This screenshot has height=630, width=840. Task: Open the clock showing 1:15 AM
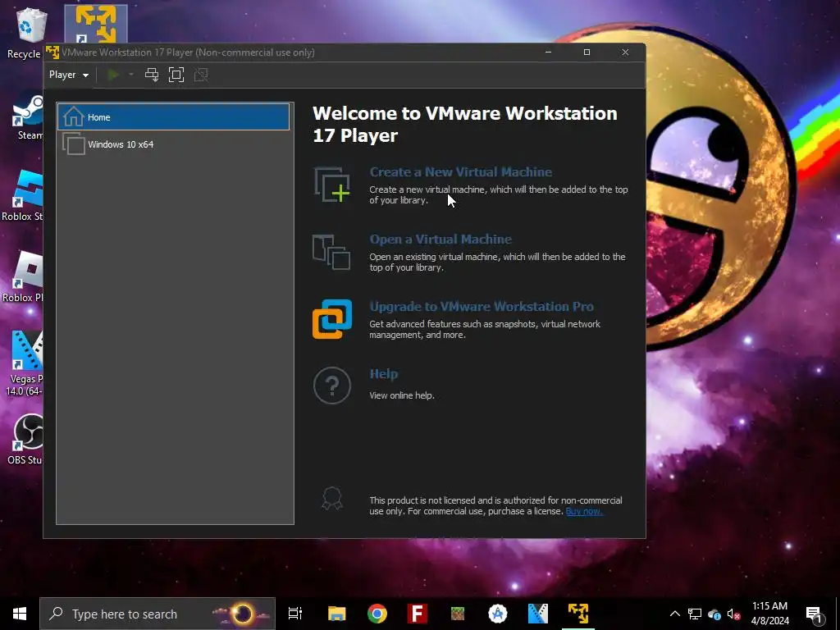[x=769, y=614]
